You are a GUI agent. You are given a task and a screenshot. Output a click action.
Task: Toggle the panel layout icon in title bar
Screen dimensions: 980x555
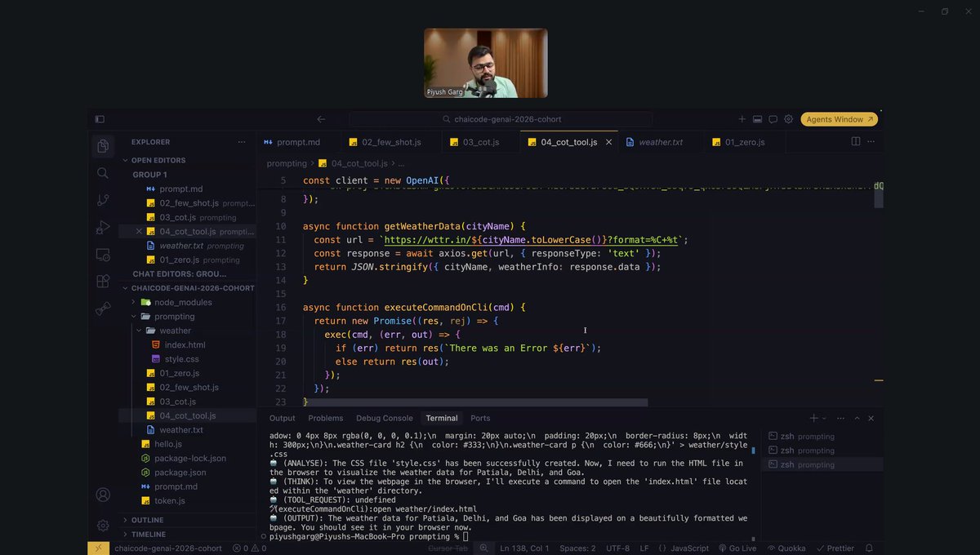point(757,119)
